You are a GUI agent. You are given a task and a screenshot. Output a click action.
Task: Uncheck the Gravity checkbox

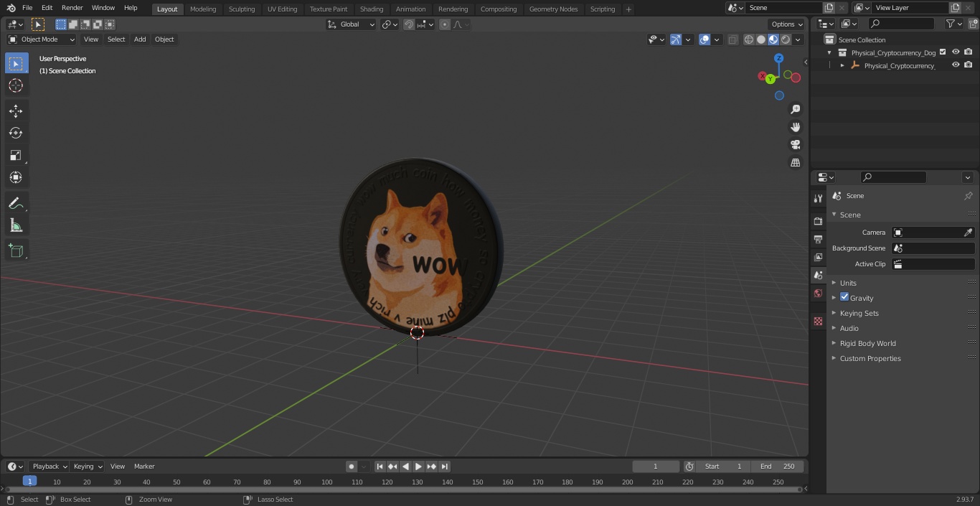click(844, 297)
